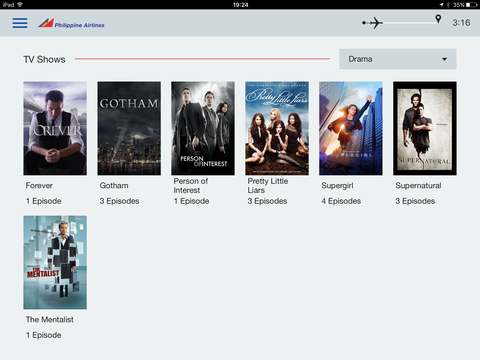
Task: Click '3 Episodes' under Gotham
Action: (x=119, y=201)
